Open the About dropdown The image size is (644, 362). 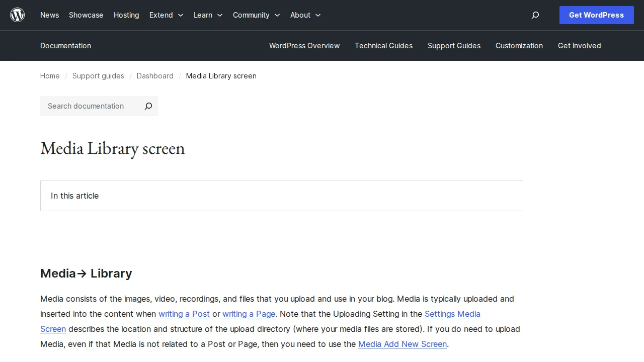(x=305, y=15)
